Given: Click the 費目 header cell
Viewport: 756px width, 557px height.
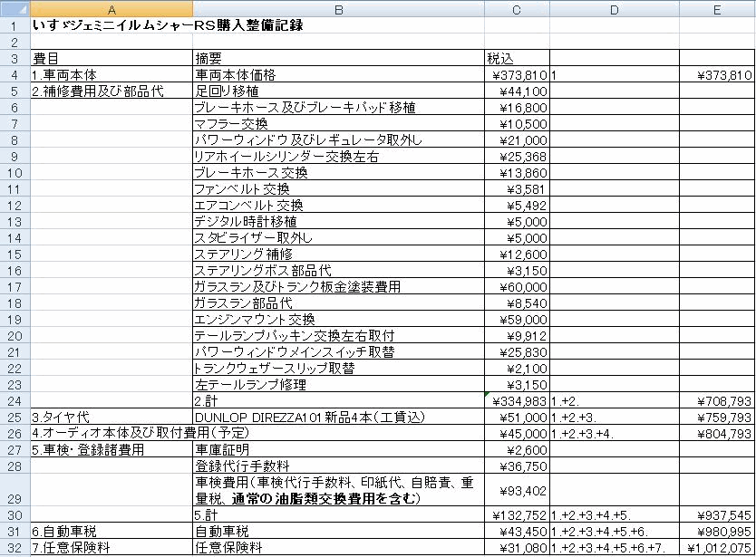Looking at the screenshot, I should pos(111,58).
